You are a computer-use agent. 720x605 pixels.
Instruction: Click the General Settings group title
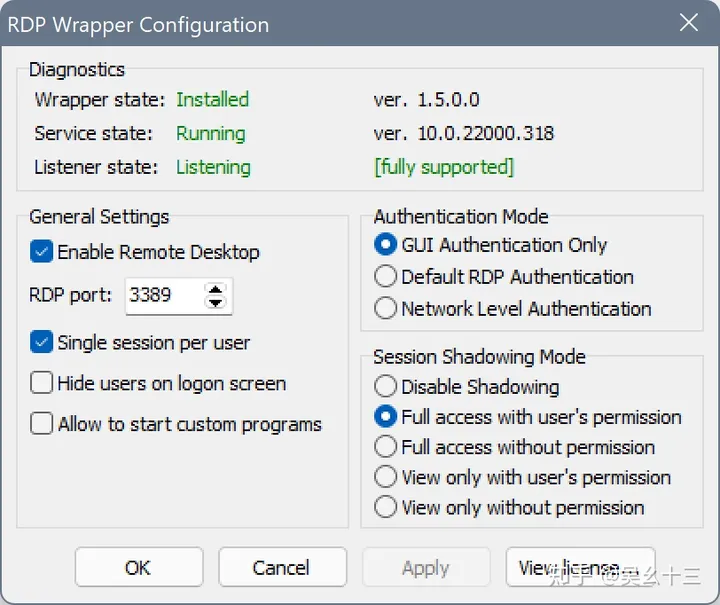99,217
